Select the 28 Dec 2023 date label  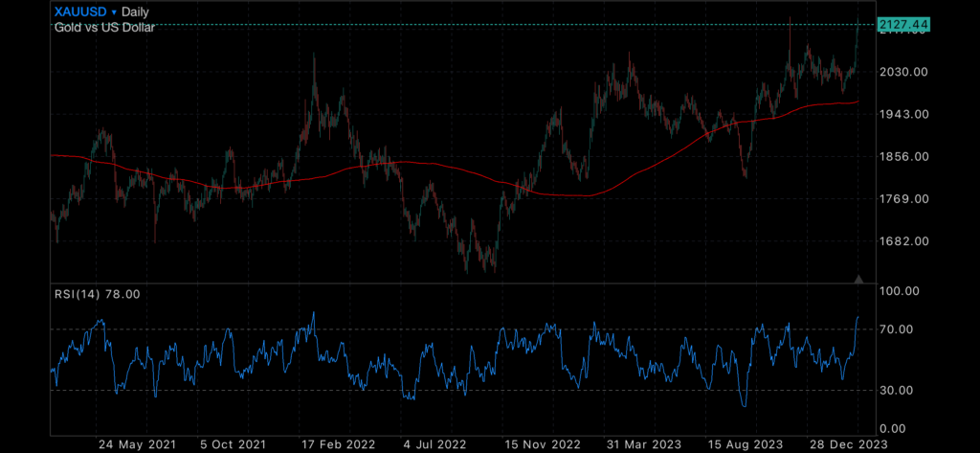tap(851, 445)
